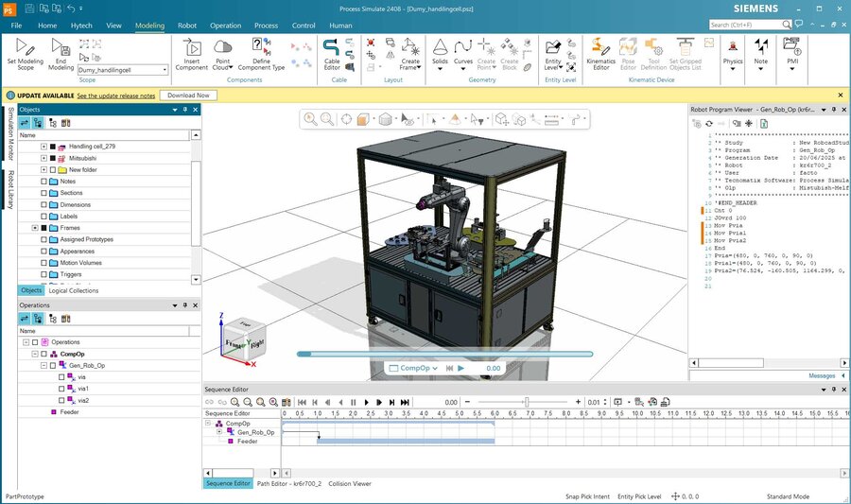This screenshot has width=851, height=504.
Task: Expand Gen_Rob_Op in Sequence Editor
Action: click(x=219, y=432)
